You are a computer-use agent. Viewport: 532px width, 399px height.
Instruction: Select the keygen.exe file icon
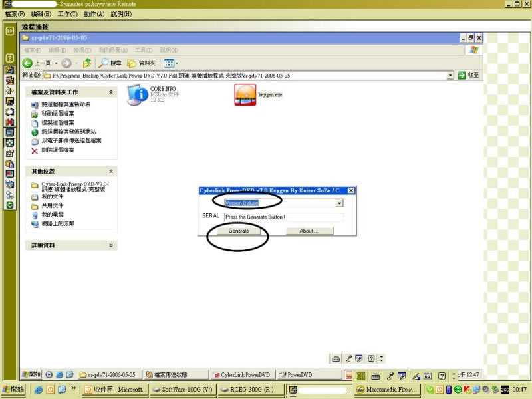click(x=245, y=94)
